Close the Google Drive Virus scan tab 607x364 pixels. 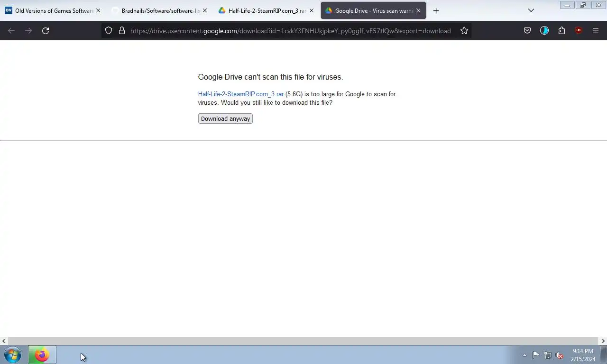click(x=418, y=10)
